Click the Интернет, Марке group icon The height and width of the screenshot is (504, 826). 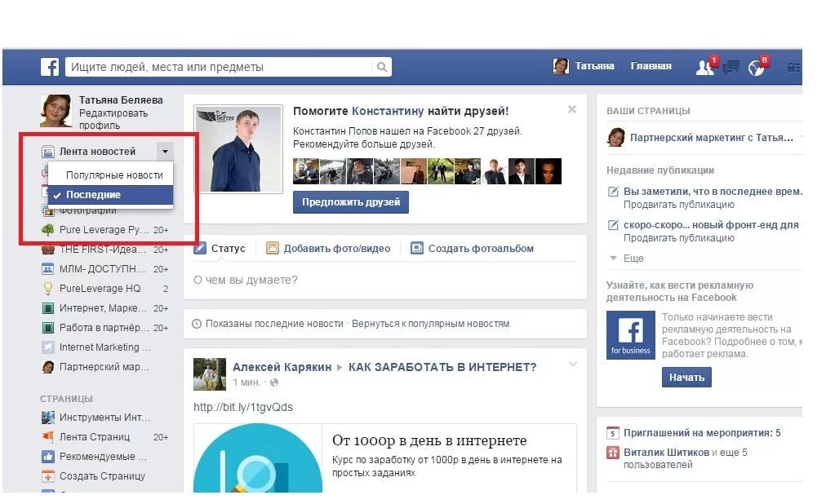pyautogui.click(x=48, y=308)
